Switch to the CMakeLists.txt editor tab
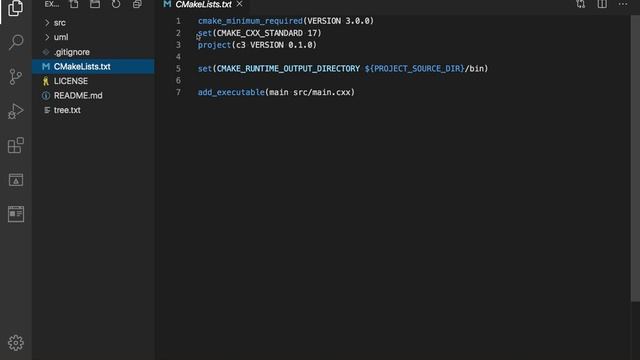This screenshot has height=360, width=640. (203, 4)
